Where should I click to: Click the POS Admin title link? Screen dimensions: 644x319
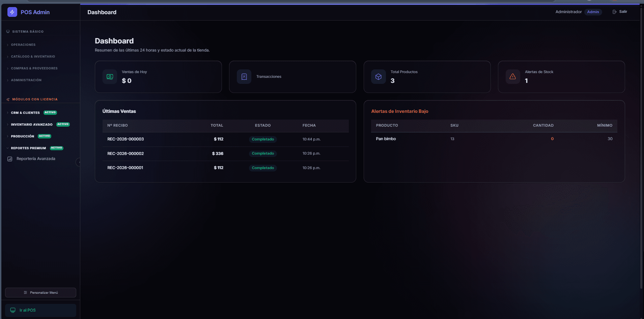click(35, 12)
